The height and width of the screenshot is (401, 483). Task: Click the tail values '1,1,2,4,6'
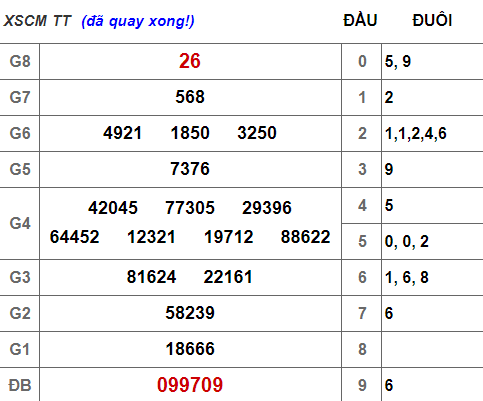(x=416, y=134)
